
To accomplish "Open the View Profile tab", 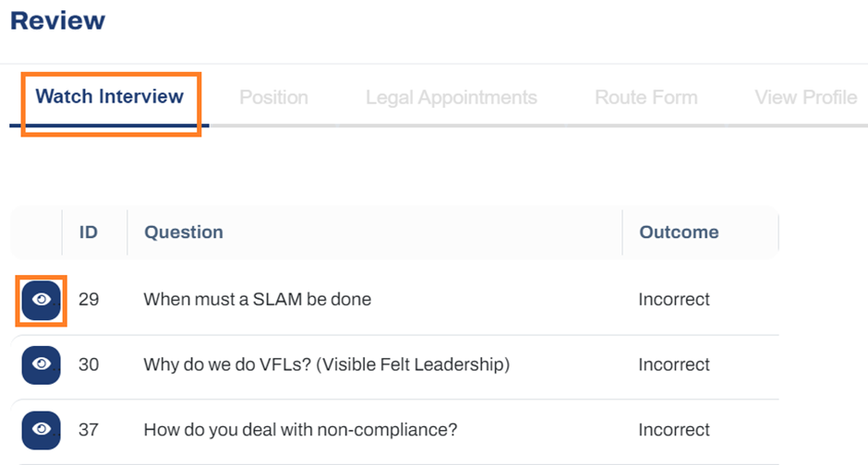I will click(x=806, y=97).
